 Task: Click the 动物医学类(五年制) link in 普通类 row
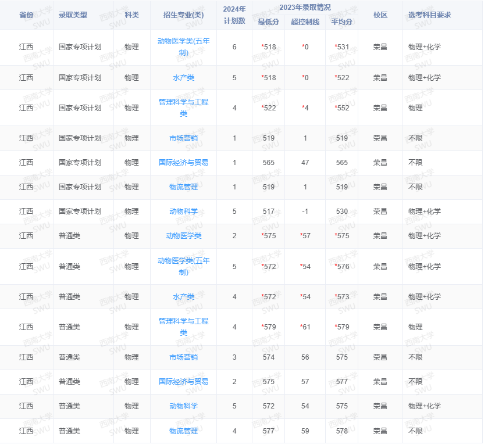[x=186, y=266]
